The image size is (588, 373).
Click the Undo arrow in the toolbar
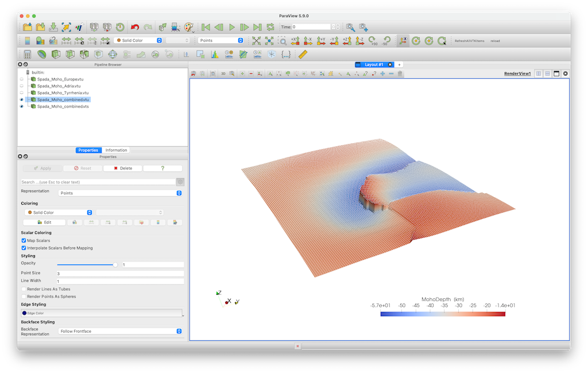click(135, 27)
